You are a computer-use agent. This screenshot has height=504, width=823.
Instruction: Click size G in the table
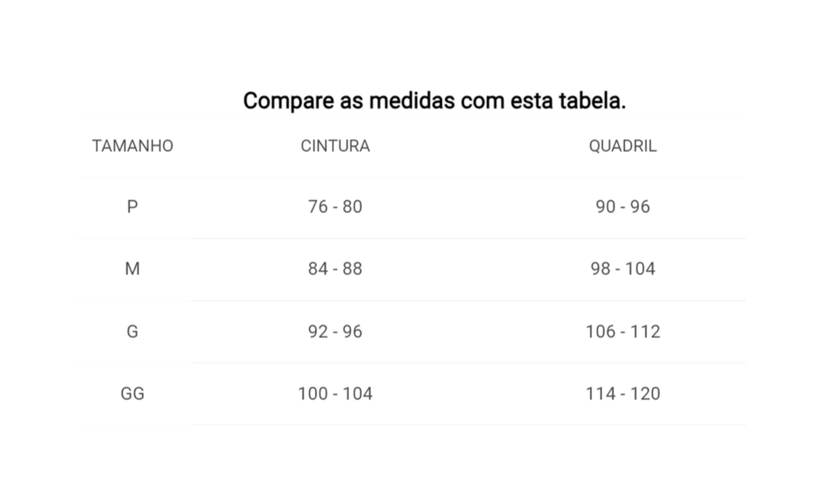(132, 331)
